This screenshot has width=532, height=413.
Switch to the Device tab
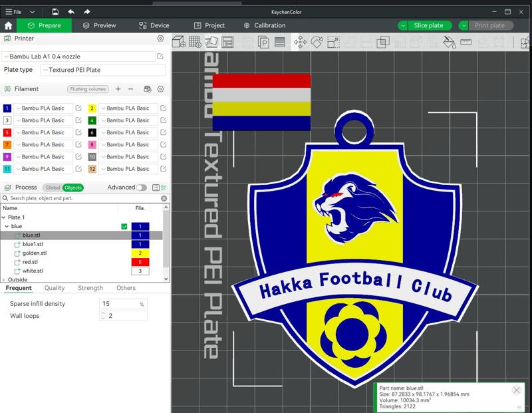[154, 25]
